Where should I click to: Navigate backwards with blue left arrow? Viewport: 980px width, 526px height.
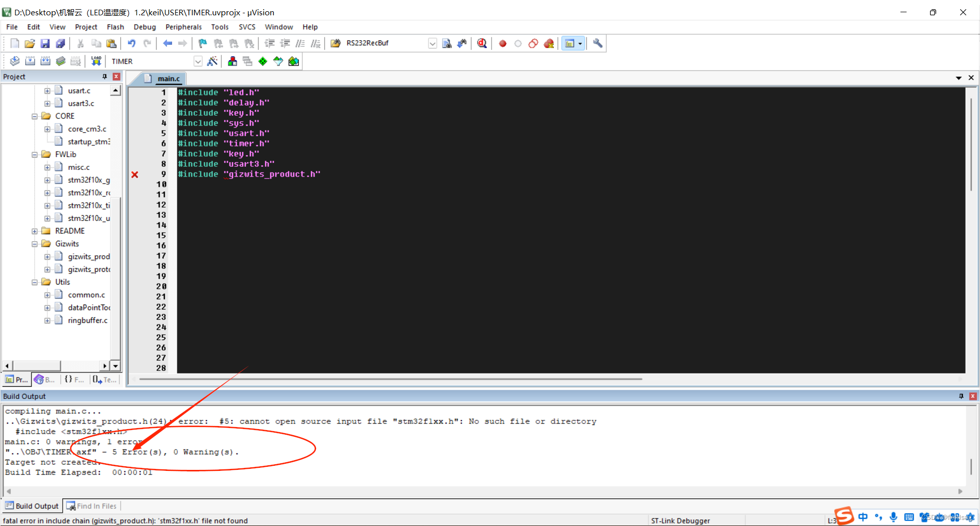167,43
